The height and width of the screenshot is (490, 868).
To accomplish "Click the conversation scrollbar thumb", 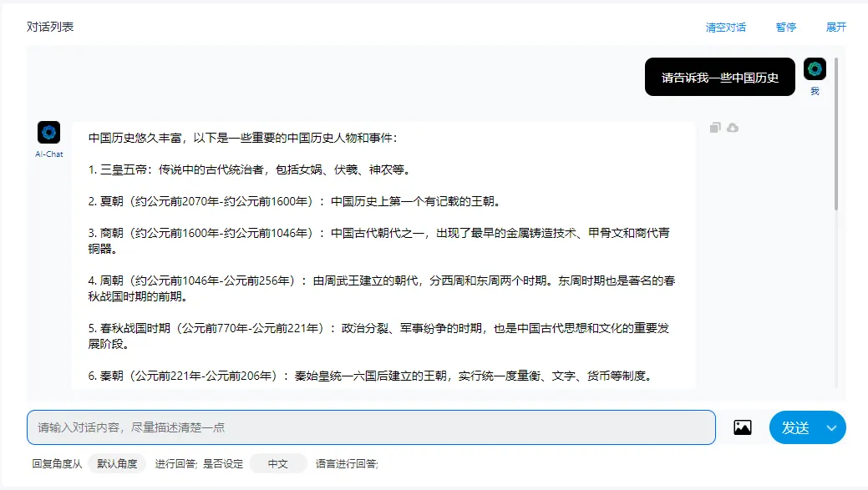I will (x=836, y=134).
